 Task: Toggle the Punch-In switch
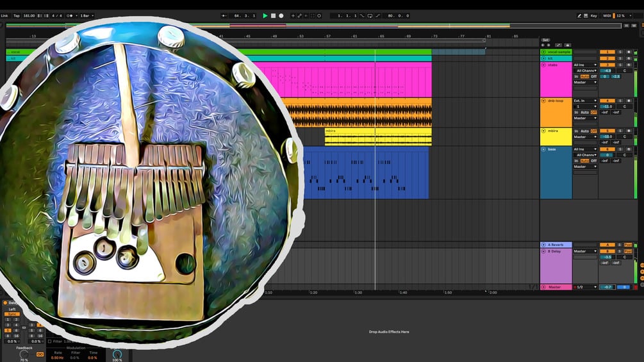coord(361,15)
